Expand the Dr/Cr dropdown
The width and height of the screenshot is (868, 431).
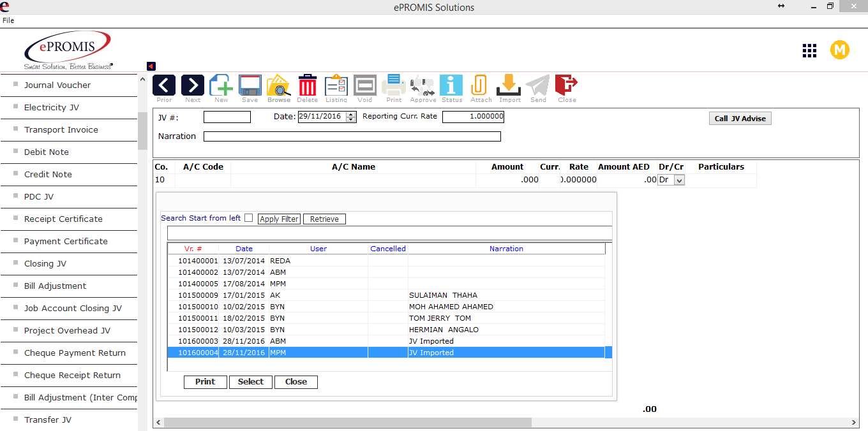tap(679, 180)
